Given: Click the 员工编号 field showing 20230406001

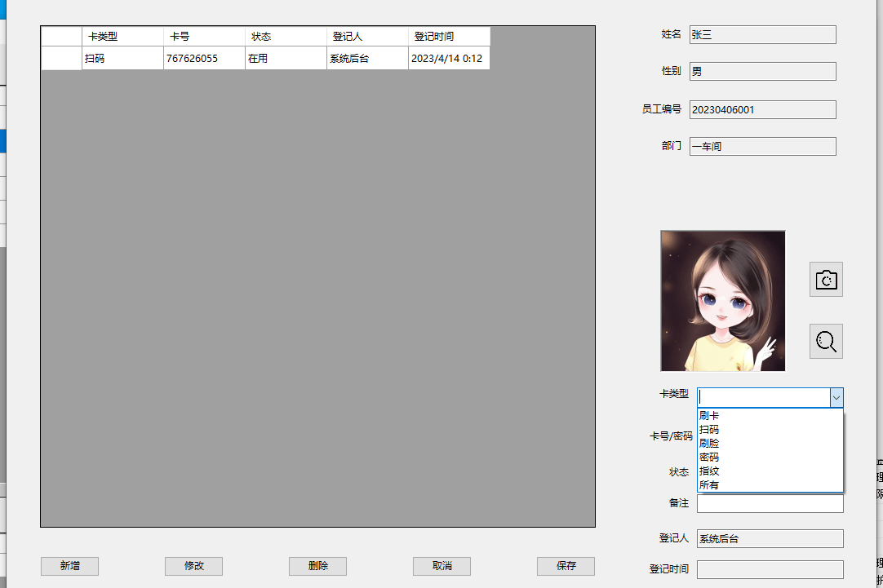Looking at the screenshot, I should (x=762, y=109).
